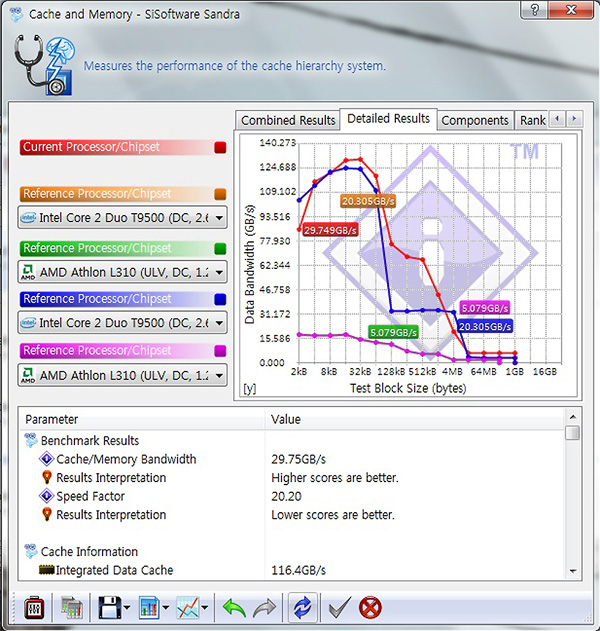
Task: Open the Components tab
Action: click(475, 120)
